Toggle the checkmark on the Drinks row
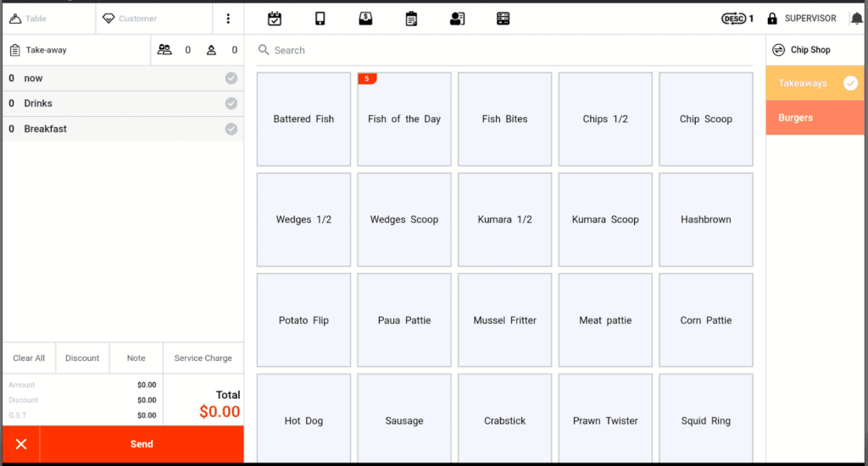 pos(231,103)
